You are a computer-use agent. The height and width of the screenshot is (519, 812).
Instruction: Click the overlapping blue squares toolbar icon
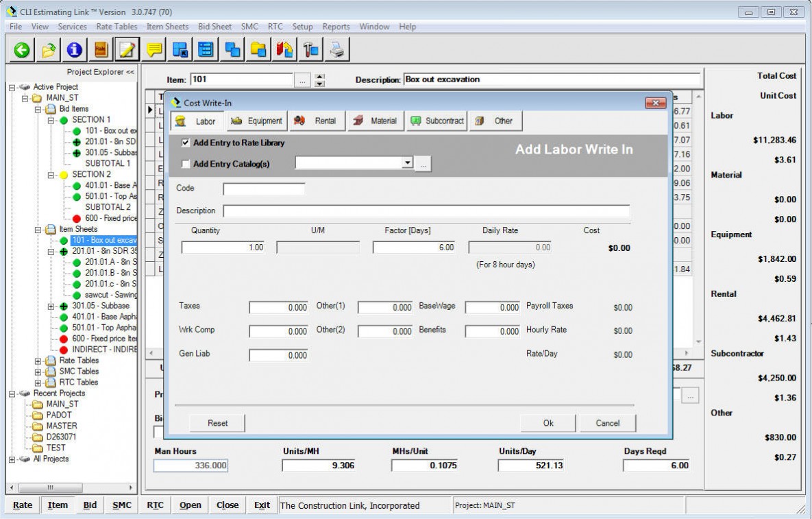232,50
